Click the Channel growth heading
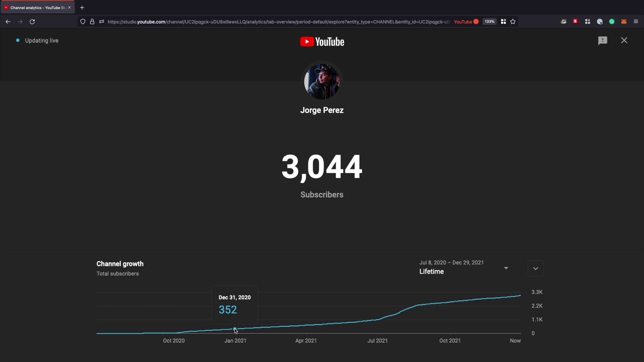The image size is (644, 362). point(120,264)
